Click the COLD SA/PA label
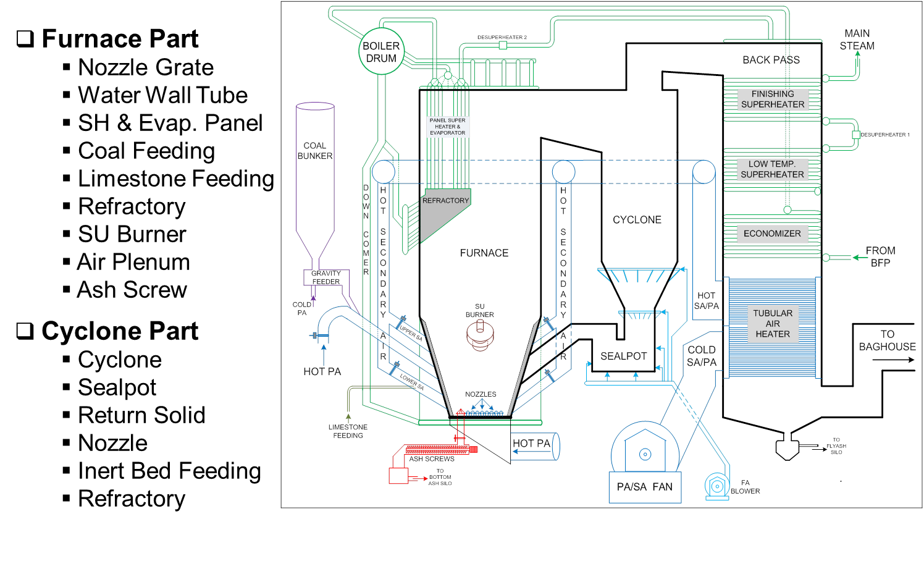924x582 pixels. (x=702, y=356)
